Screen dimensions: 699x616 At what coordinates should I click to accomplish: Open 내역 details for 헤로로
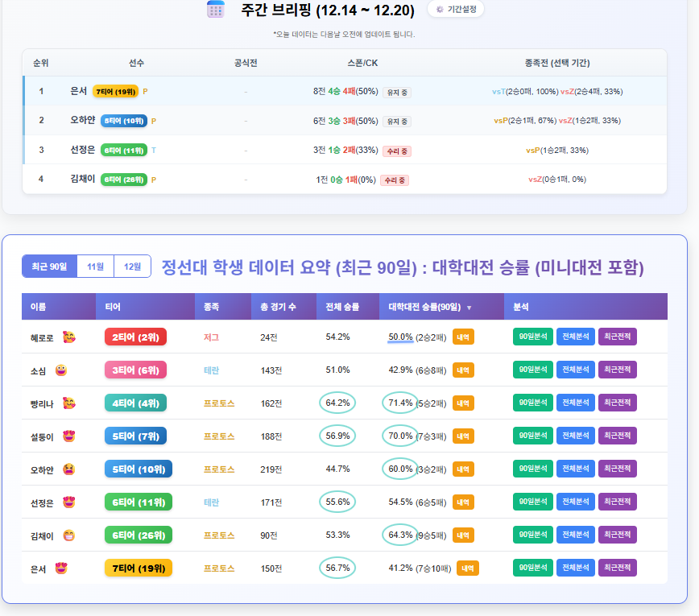pyautogui.click(x=463, y=337)
